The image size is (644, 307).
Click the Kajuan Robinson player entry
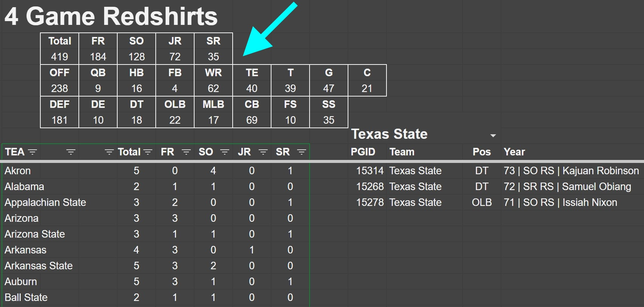[x=571, y=171]
